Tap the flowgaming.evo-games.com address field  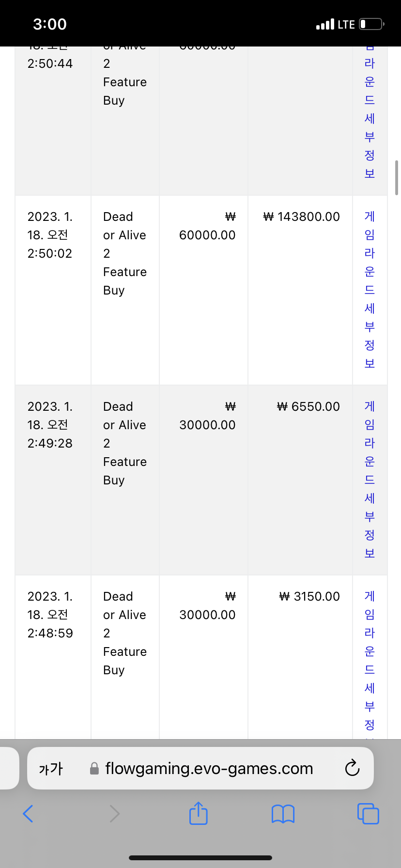coord(200,768)
